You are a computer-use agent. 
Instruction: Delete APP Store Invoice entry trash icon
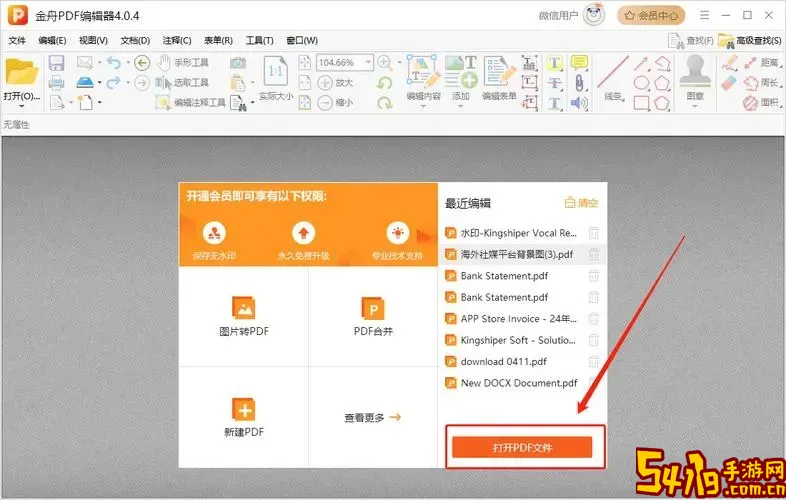point(594,319)
